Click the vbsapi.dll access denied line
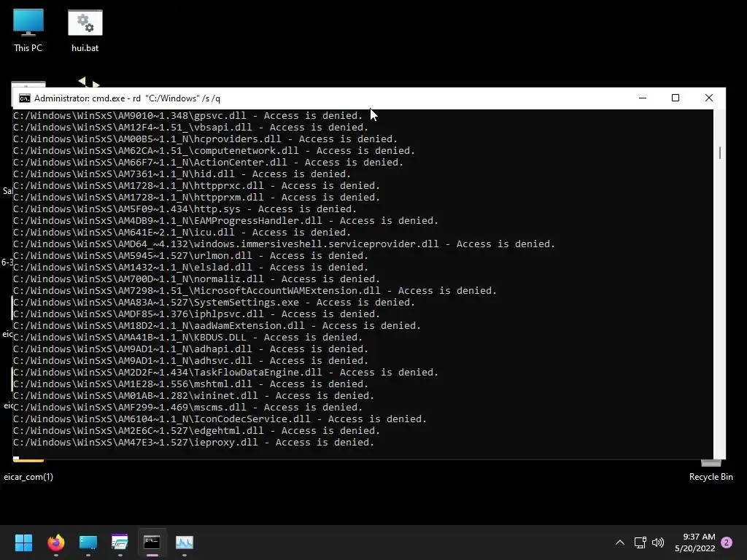 point(190,127)
